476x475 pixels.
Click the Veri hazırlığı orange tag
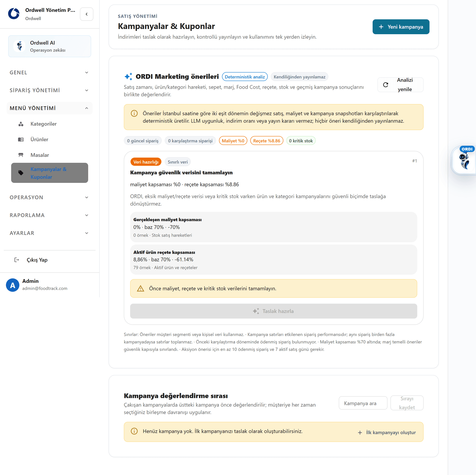[146, 162]
